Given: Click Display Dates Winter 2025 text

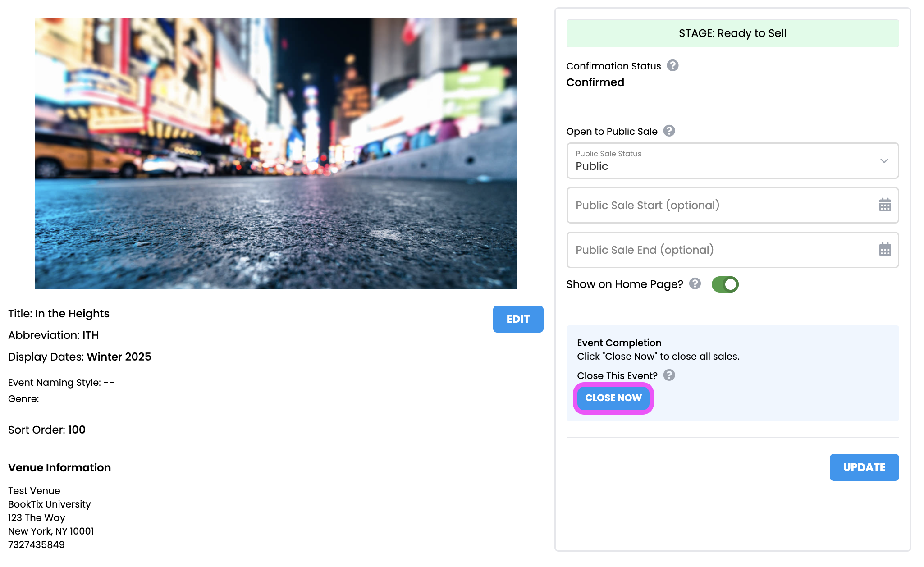Looking at the screenshot, I should click(x=80, y=357).
